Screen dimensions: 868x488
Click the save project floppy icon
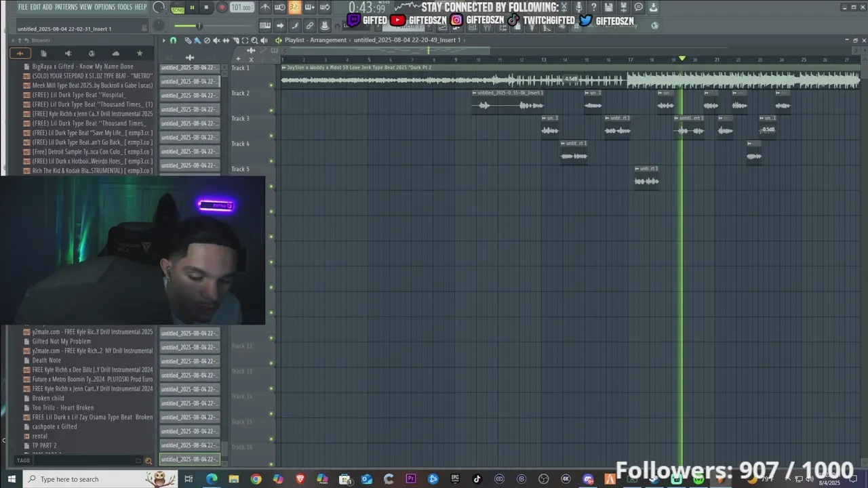point(609,7)
